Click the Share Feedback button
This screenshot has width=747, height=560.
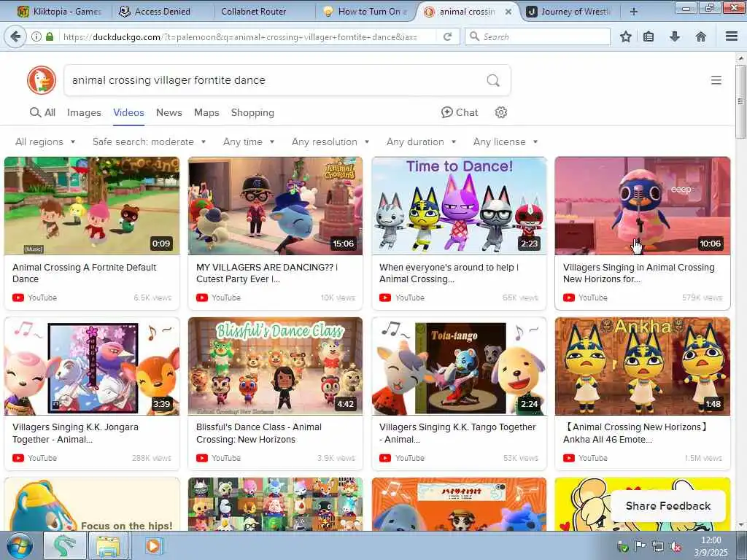coord(668,506)
